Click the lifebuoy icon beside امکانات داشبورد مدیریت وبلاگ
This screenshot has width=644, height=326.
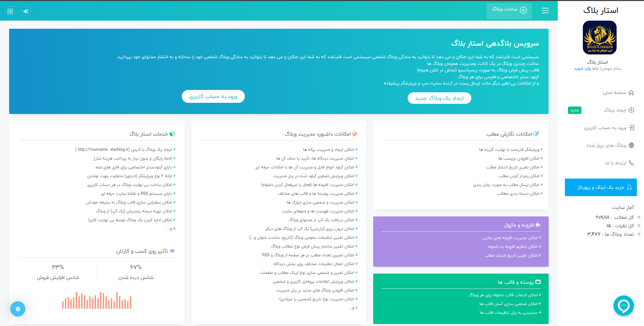[x=354, y=134]
